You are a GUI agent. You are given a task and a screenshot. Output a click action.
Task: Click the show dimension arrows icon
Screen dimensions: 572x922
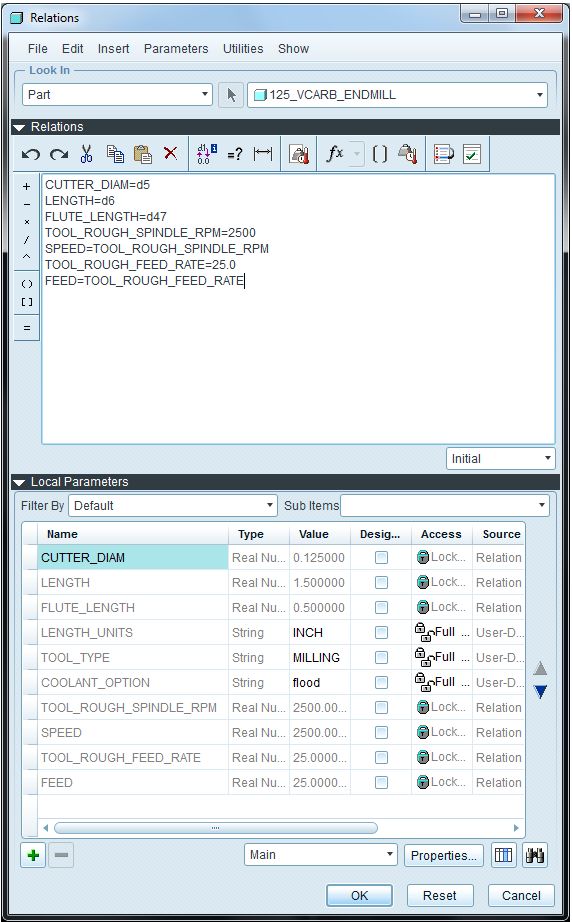(x=262, y=153)
